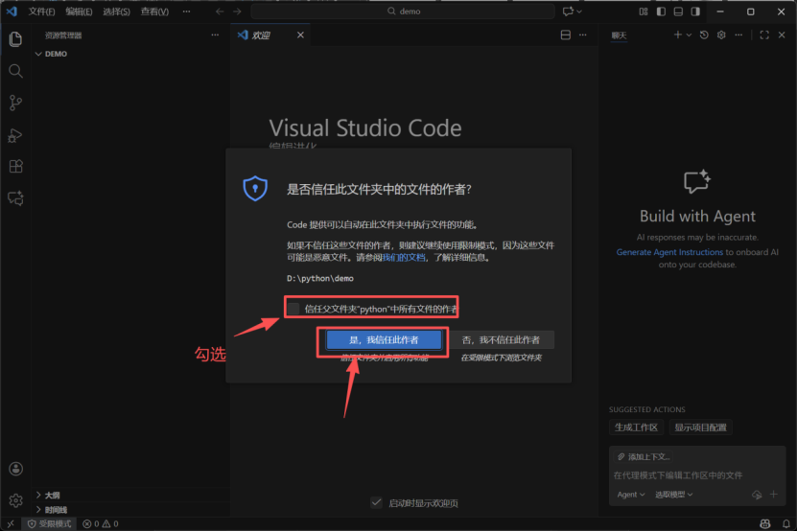Click the VS Code logo in title bar
The height and width of the screenshot is (532, 797).
pyautogui.click(x=12, y=11)
